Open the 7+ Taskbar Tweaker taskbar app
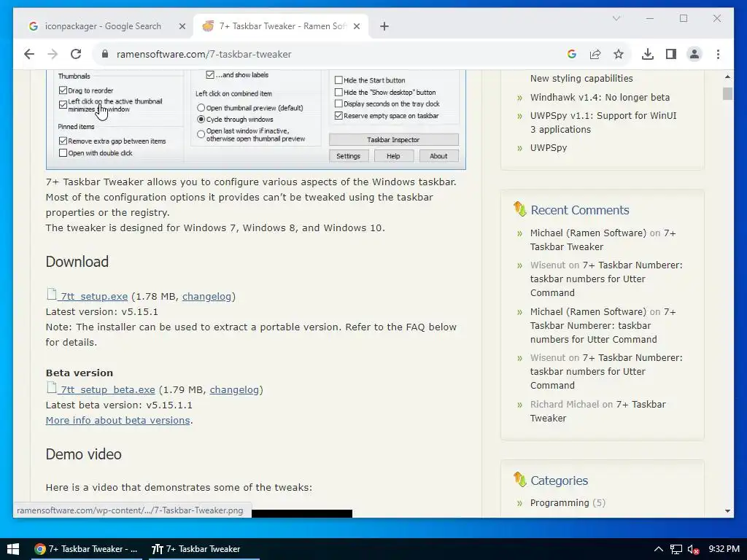Image resolution: width=747 pixels, height=560 pixels. click(x=203, y=549)
